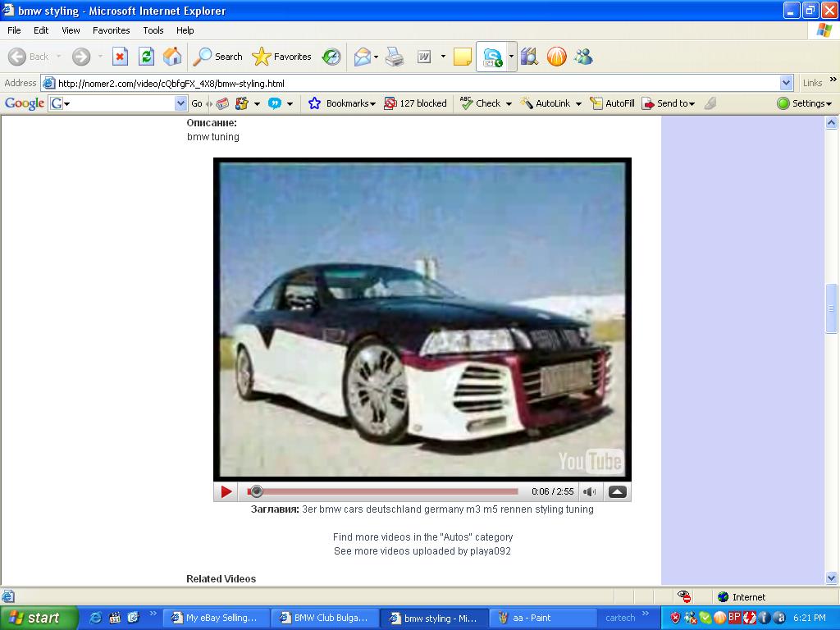Click the Google news icon beside Go
The width and height of the screenshot is (840, 630).
pos(222,103)
